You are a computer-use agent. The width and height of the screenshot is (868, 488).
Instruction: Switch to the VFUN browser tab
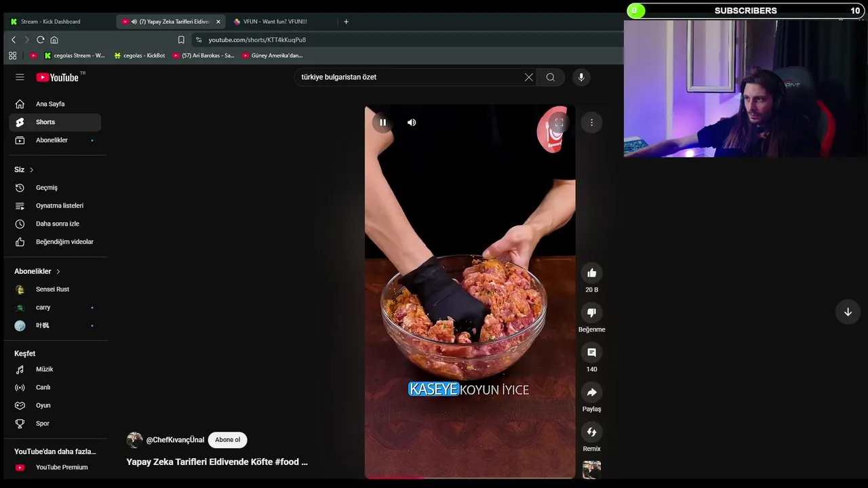281,22
